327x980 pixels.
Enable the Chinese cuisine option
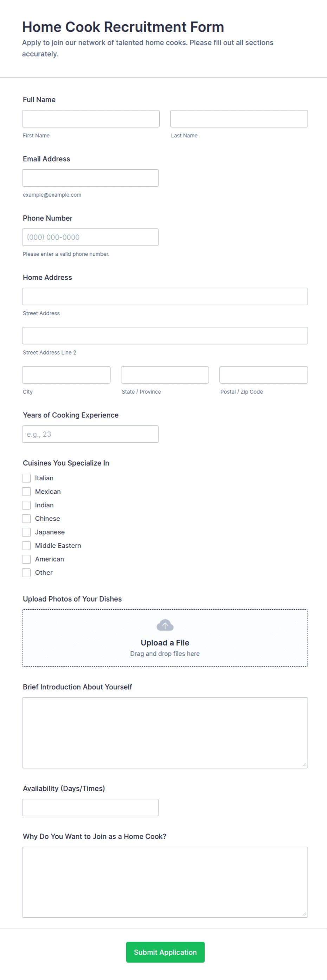[26, 519]
